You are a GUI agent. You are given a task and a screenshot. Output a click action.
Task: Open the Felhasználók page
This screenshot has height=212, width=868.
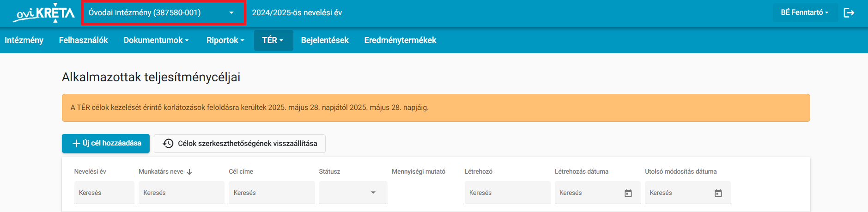pyautogui.click(x=84, y=40)
